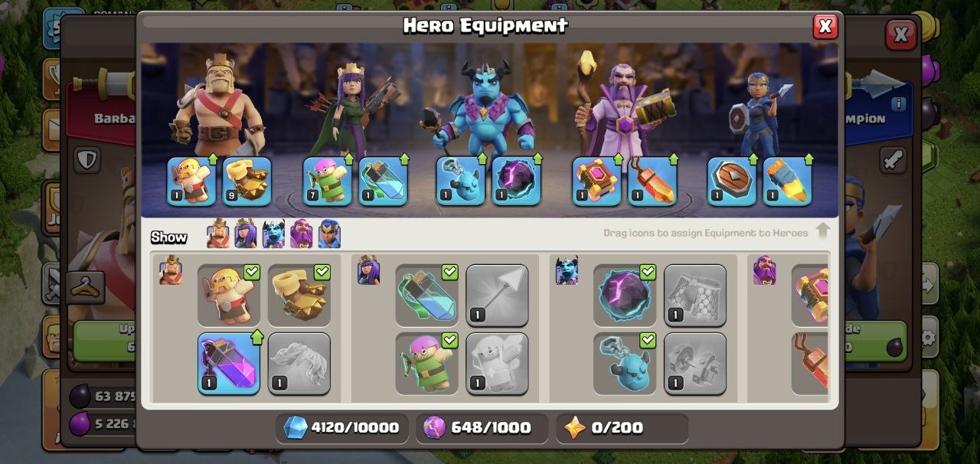Select the equipped Earthquake Boots slot
The height and width of the screenshot is (464, 980).
tap(247, 181)
